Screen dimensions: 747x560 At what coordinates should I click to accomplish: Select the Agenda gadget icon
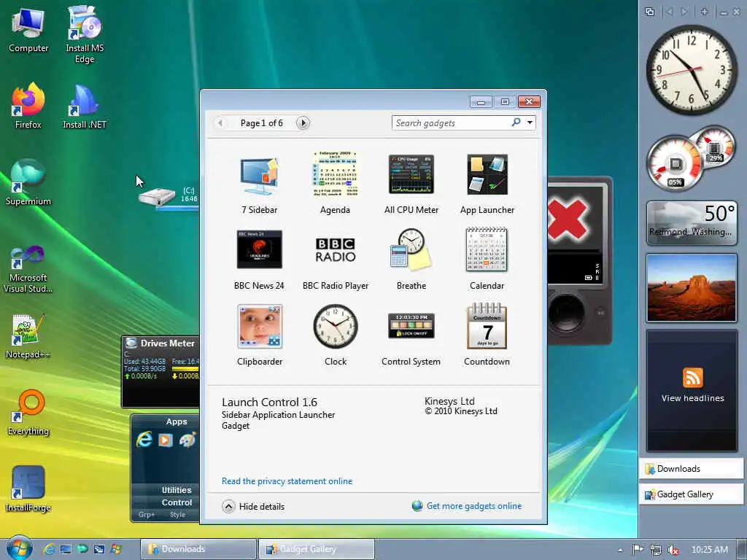point(335,174)
